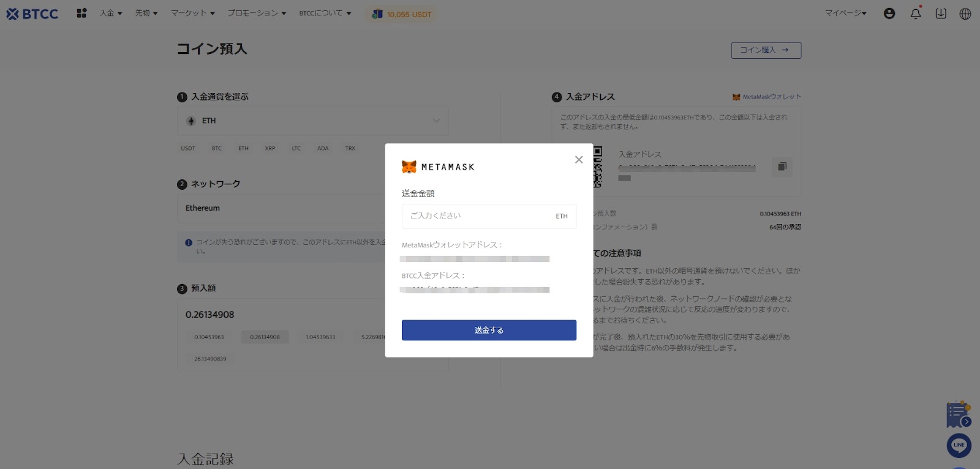980x469 pixels.
Task: Open the マイページ dropdown
Action: [x=845, y=13]
